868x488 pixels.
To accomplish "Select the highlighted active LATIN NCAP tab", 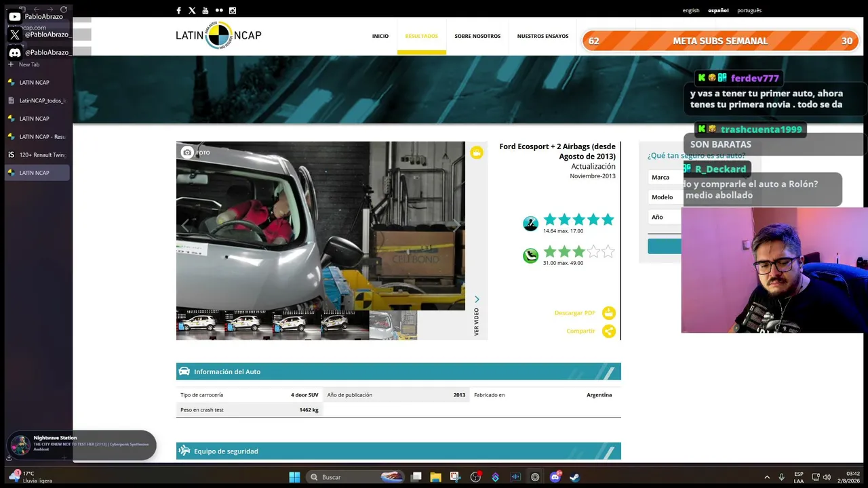I will (x=37, y=173).
